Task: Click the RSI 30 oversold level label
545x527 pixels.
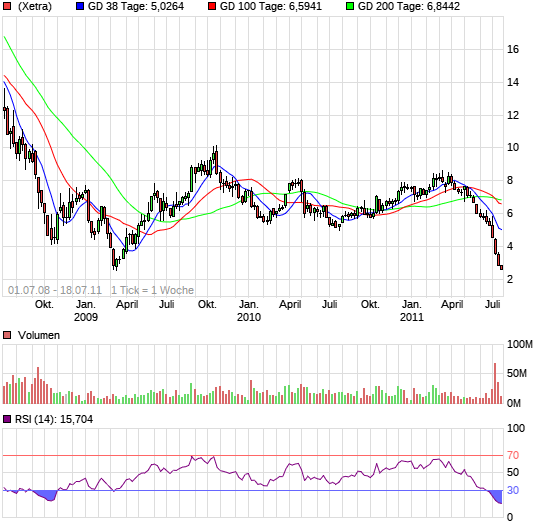Action: (x=513, y=490)
